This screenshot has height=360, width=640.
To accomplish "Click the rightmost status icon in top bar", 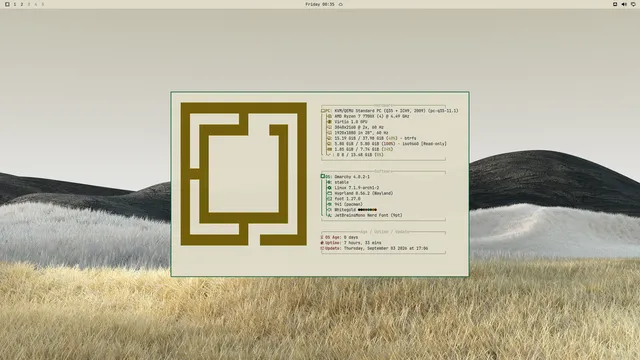I will 633,4.
